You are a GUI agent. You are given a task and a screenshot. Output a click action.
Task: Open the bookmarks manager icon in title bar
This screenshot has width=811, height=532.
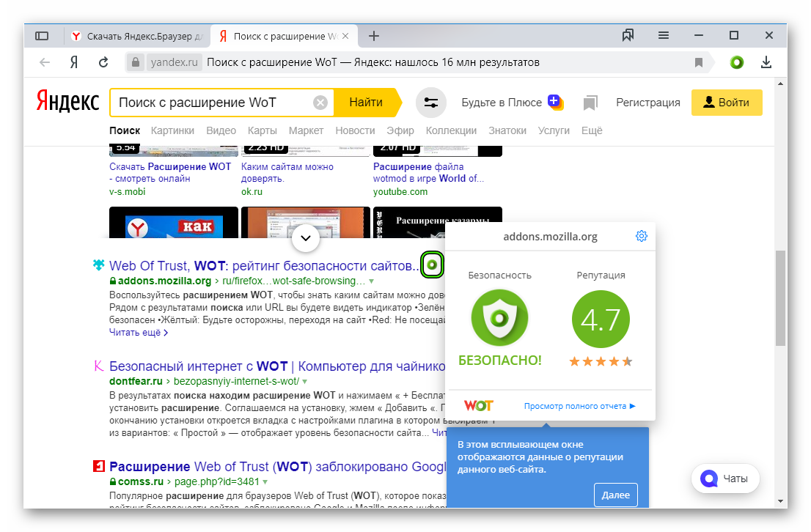[628, 35]
